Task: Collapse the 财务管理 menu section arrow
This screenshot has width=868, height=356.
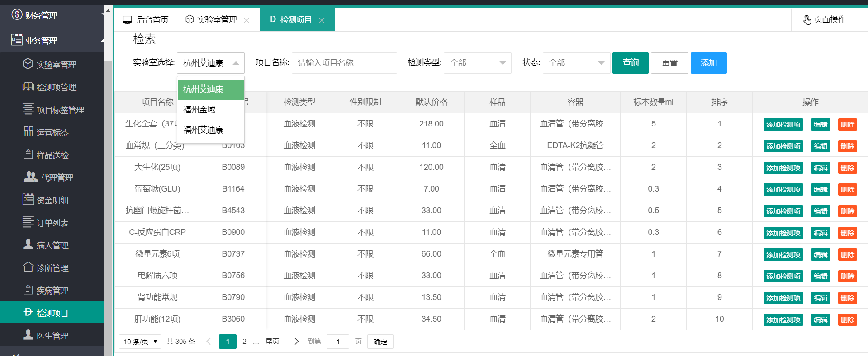Action: click(x=103, y=15)
